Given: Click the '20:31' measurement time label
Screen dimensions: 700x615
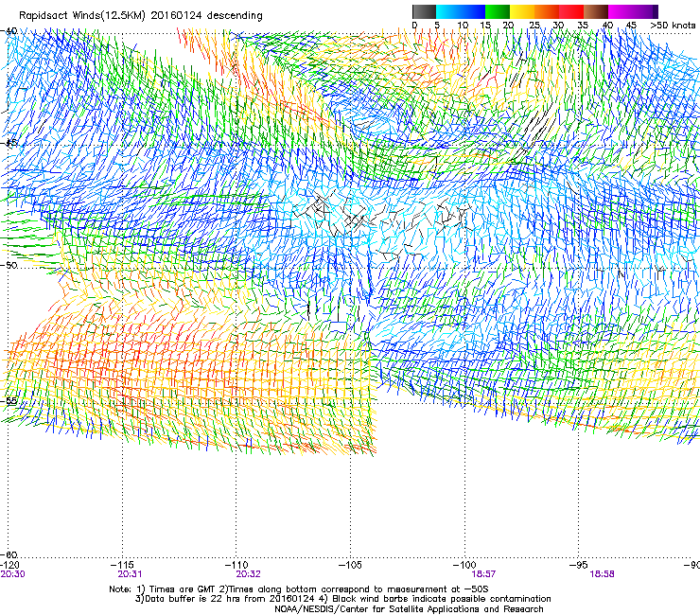Looking at the screenshot, I should click(130, 574).
